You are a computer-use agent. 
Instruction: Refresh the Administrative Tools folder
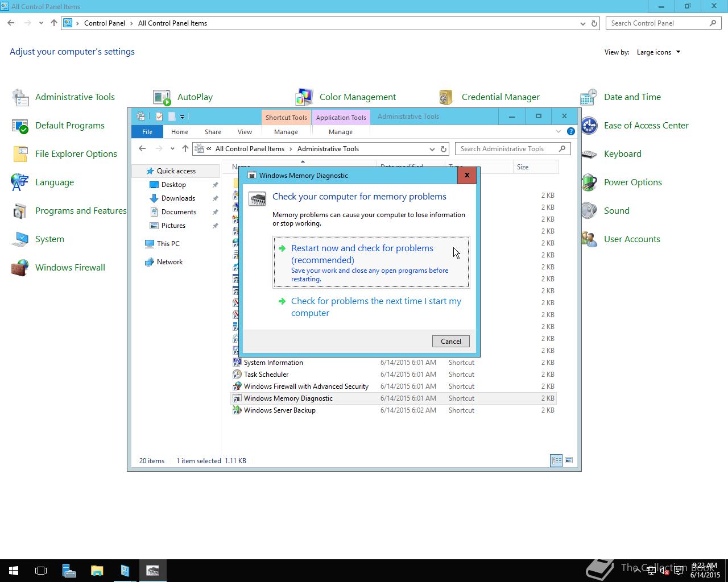(444, 149)
